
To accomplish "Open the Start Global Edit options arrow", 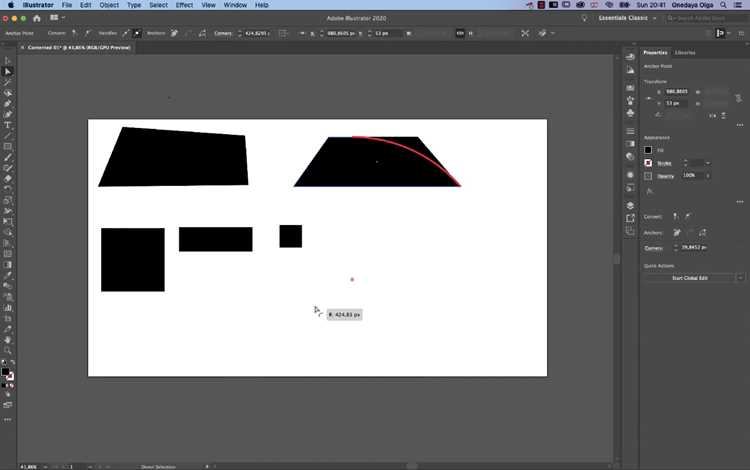I will tap(740, 278).
